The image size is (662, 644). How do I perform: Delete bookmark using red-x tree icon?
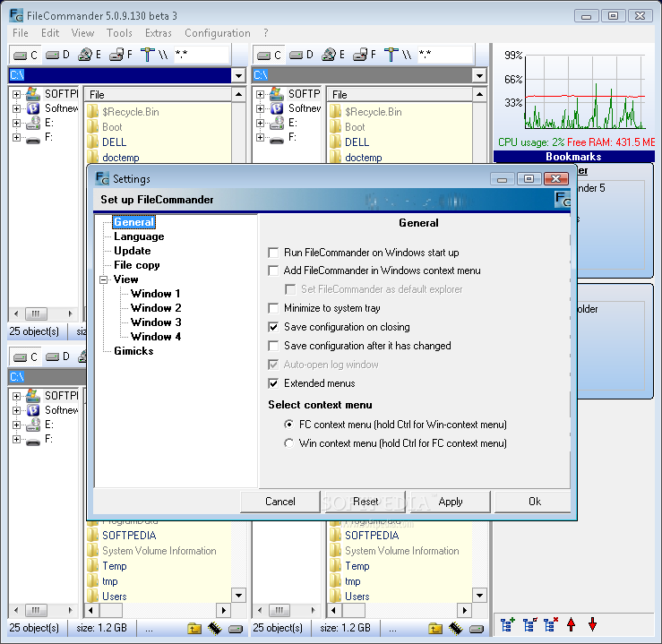(551, 624)
